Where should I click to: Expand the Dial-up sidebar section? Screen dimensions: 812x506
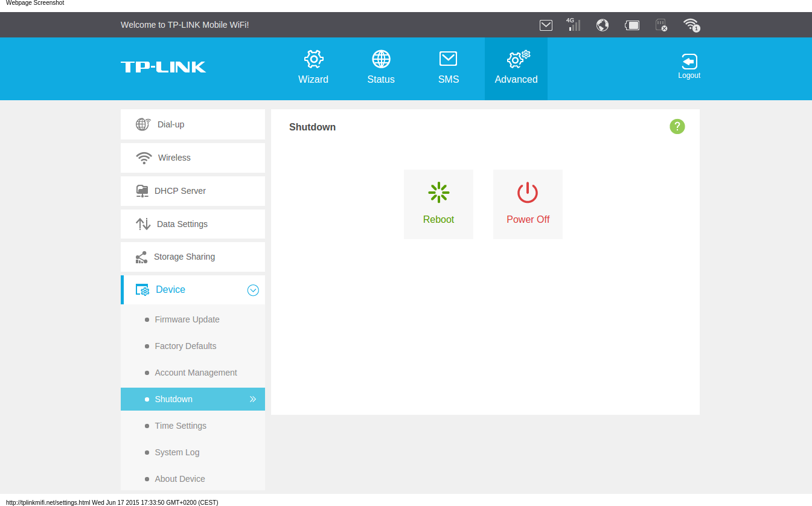[193, 124]
